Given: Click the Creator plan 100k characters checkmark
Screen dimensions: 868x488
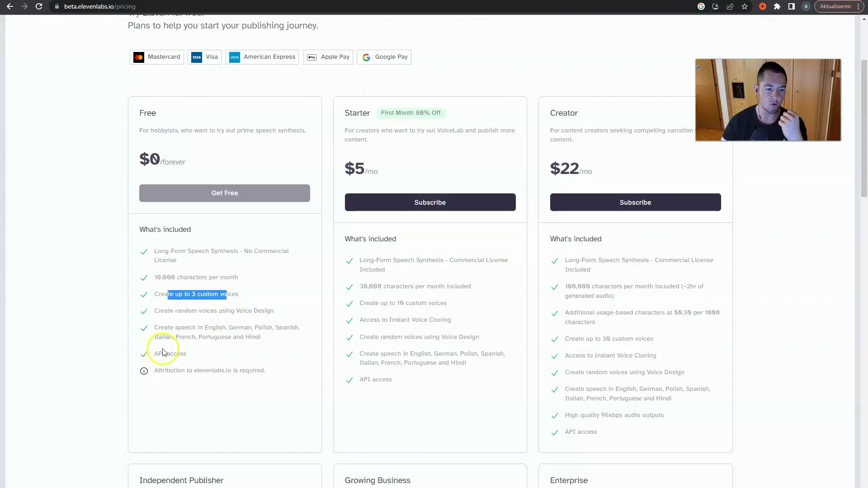Looking at the screenshot, I should coord(554,286).
